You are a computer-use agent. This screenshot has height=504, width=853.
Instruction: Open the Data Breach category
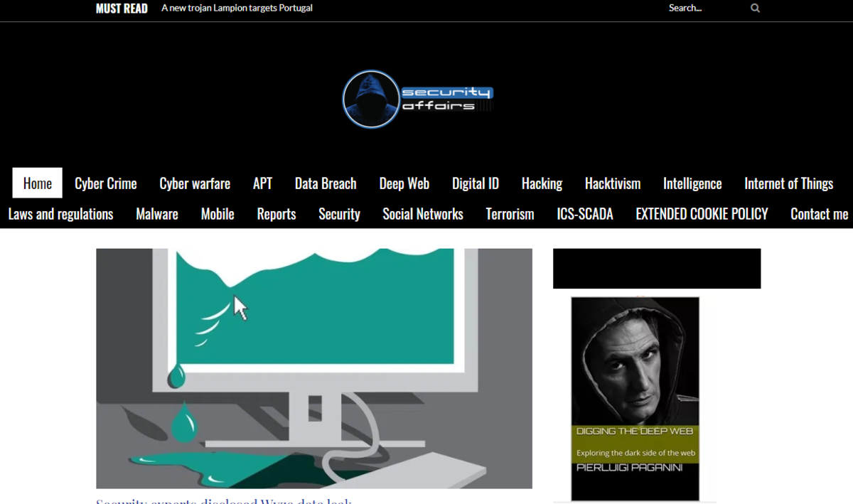pyautogui.click(x=326, y=183)
